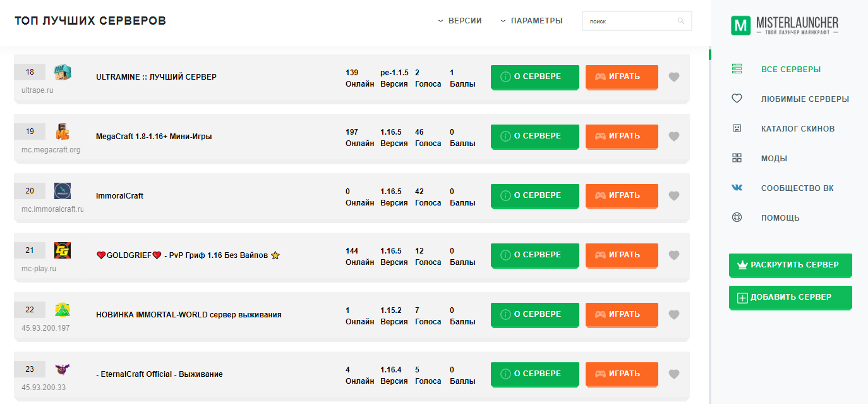Click the EternalCraft server avatar icon

click(63, 369)
